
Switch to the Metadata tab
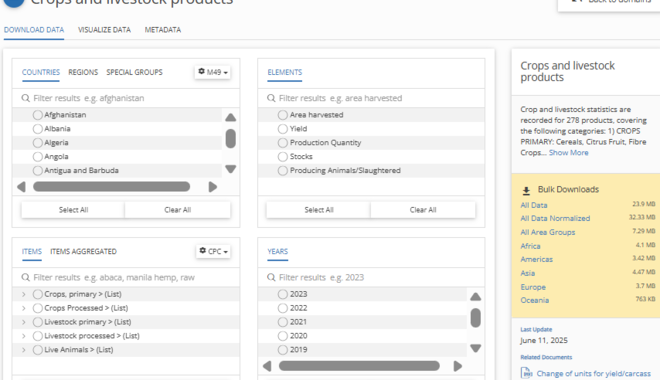coord(163,30)
